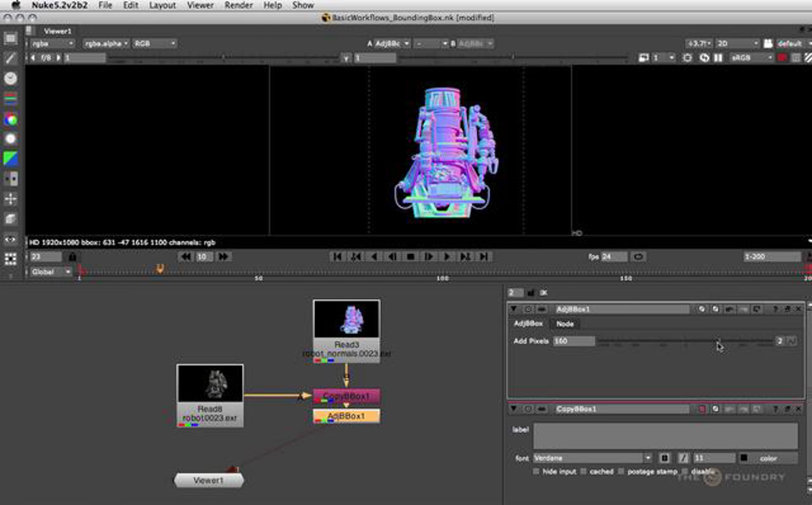The image size is (812, 505).
Task: Click the AdjBBox1 panel help icon
Action: 775,309
